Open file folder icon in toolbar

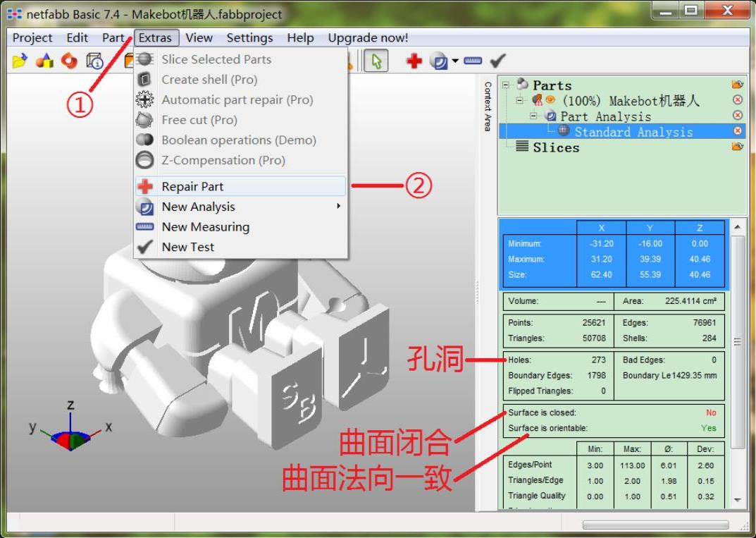pos(20,61)
